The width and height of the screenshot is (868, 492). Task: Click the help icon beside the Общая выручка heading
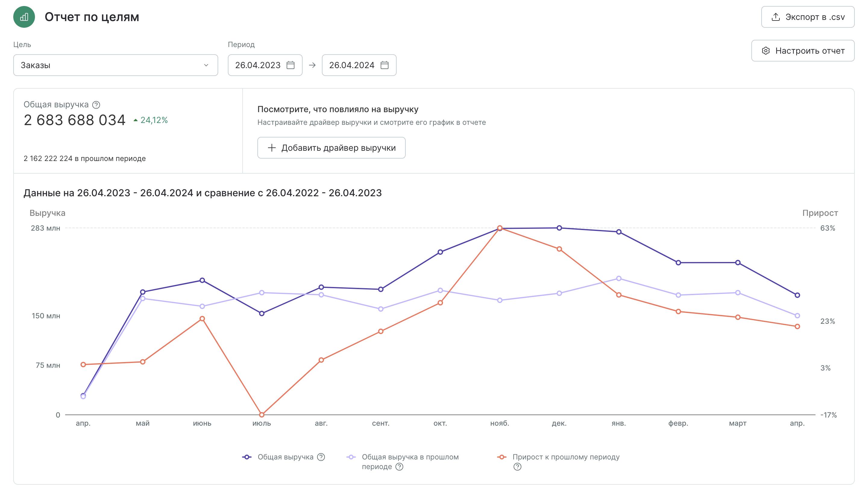96,105
